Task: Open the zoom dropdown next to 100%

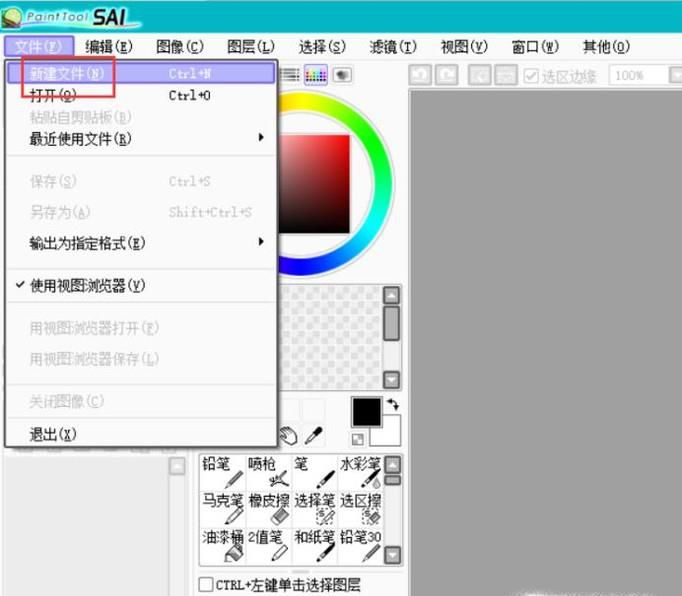Action: pyautogui.click(x=675, y=75)
